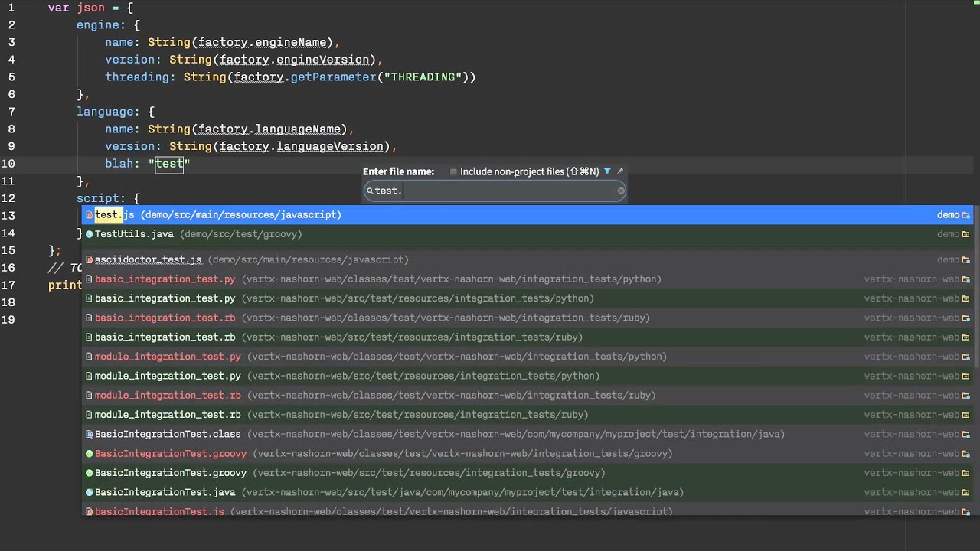Click factory.languageName on line 8
980x551 pixels.
click(x=269, y=129)
